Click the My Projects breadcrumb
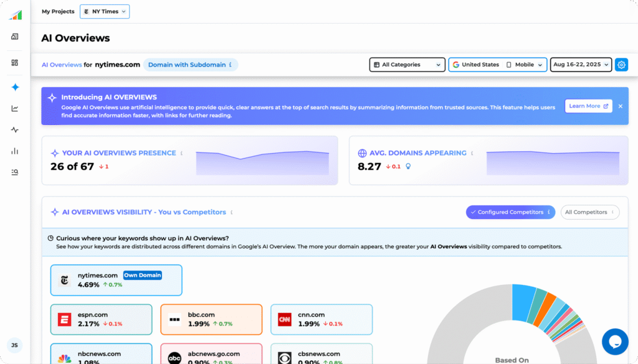This screenshot has width=638, height=364. [x=58, y=11]
